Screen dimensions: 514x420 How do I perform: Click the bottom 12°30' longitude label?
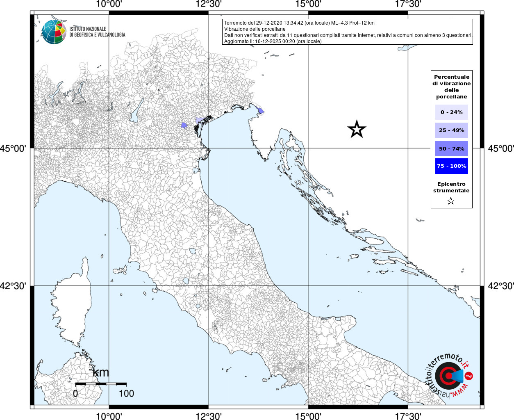coord(209,416)
